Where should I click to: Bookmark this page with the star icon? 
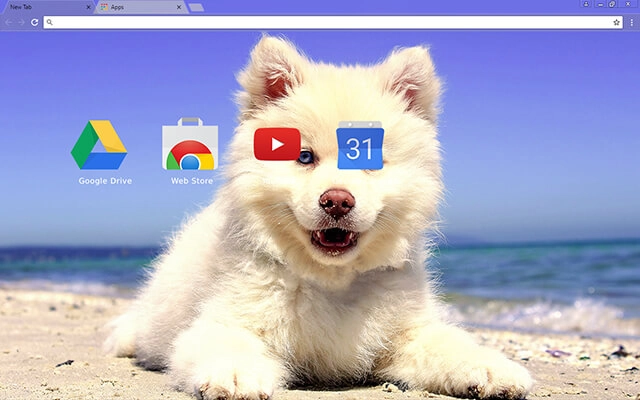click(x=616, y=22)
